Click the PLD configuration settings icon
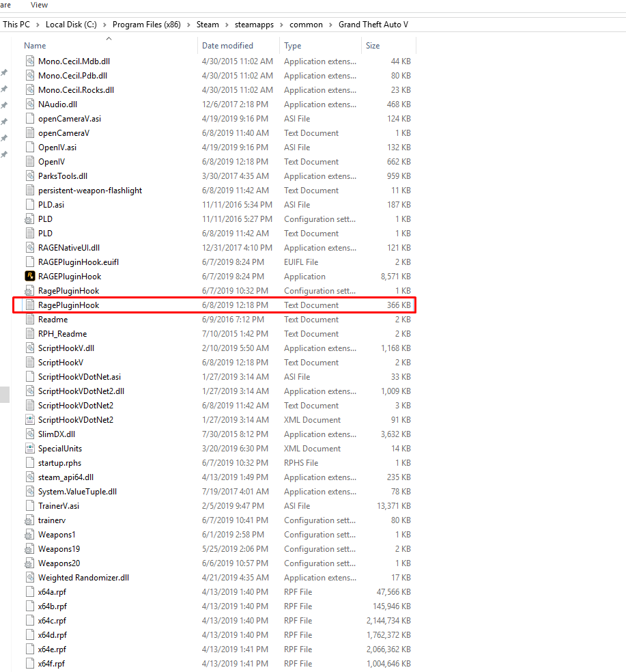The height and width of the screenshot is (672, 626). (29, 219)
